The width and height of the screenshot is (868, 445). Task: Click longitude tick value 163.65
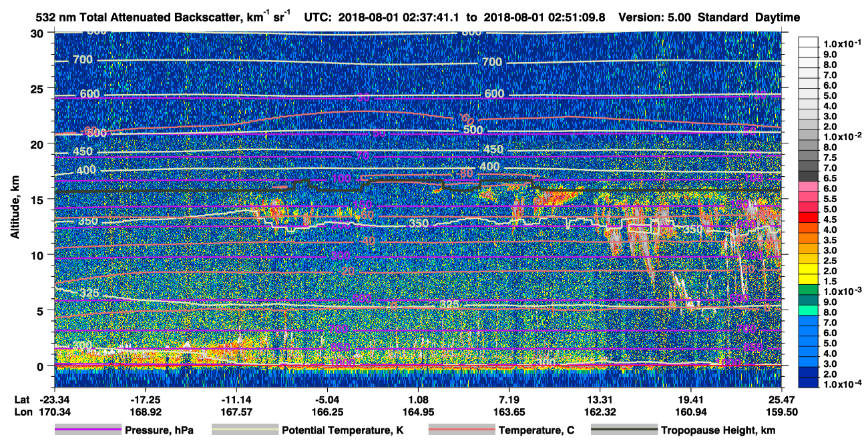[x=509, y=412]
